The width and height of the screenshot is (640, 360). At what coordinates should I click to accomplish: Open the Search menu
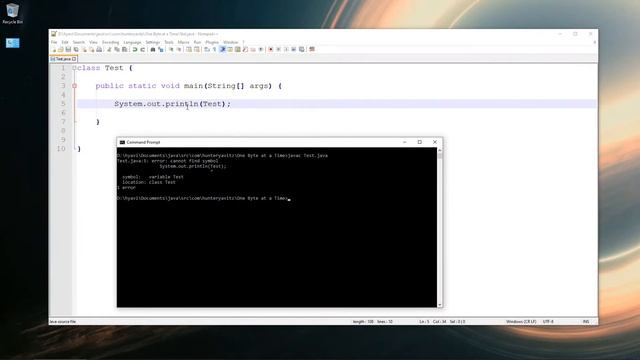(x=79, y=42)
